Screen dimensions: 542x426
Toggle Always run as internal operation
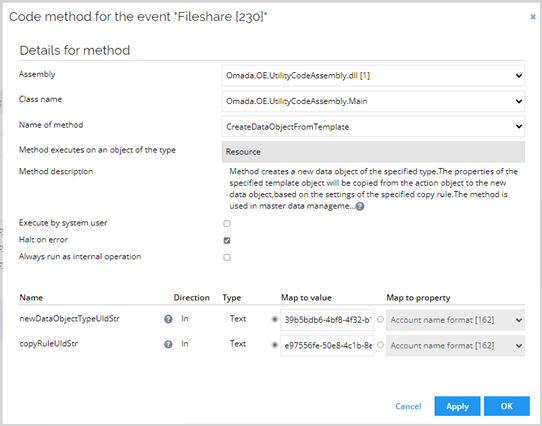click(227, 257)
